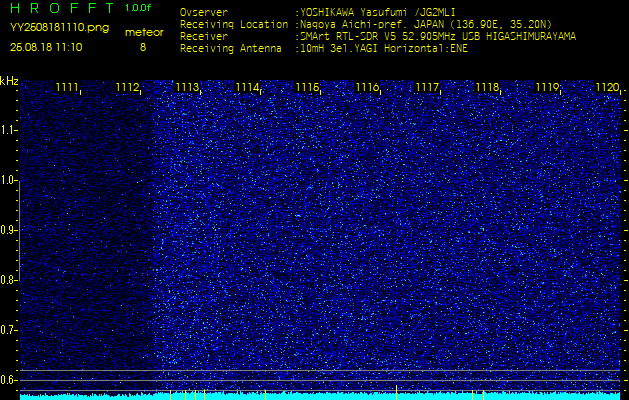This screenshot has width=629, height=400.
Task: Click the 1116 time axis label
Action: (x=367, y=87)
